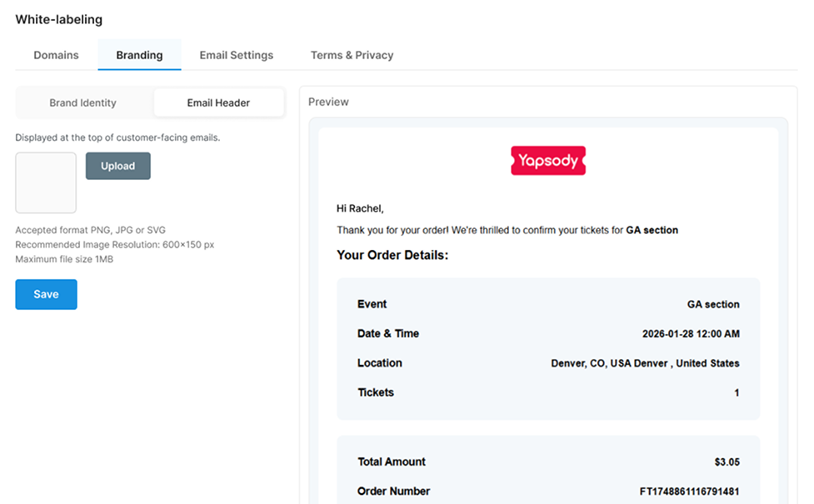Image resolution: width=814 pixels, height=504 pixels.
Task: Click the 'Your Order Details:' heading
Action: [x=392, y=255]
